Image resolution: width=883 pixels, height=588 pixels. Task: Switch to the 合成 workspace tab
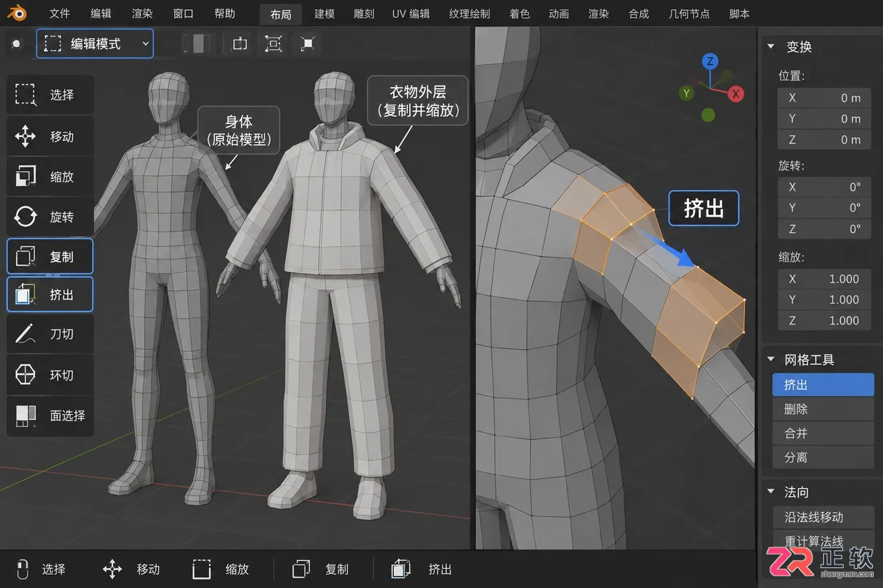tap(639, 14)
